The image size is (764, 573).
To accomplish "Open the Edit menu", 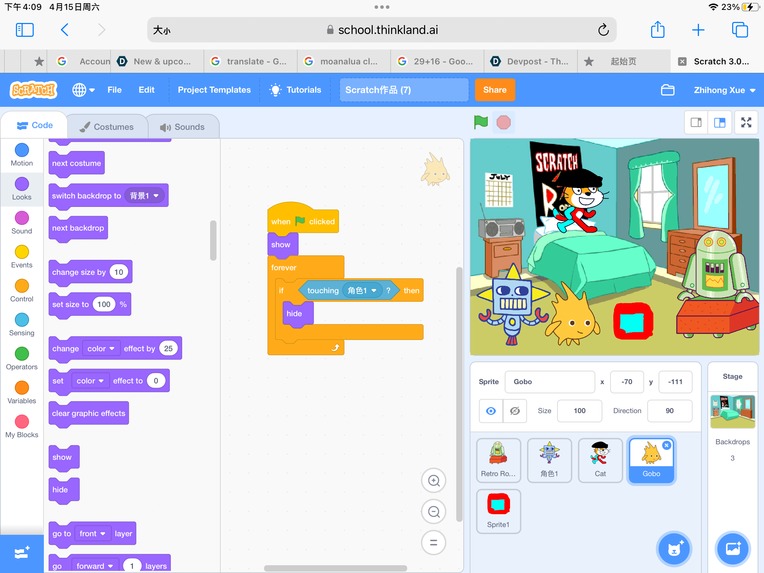I will point(146,90).
